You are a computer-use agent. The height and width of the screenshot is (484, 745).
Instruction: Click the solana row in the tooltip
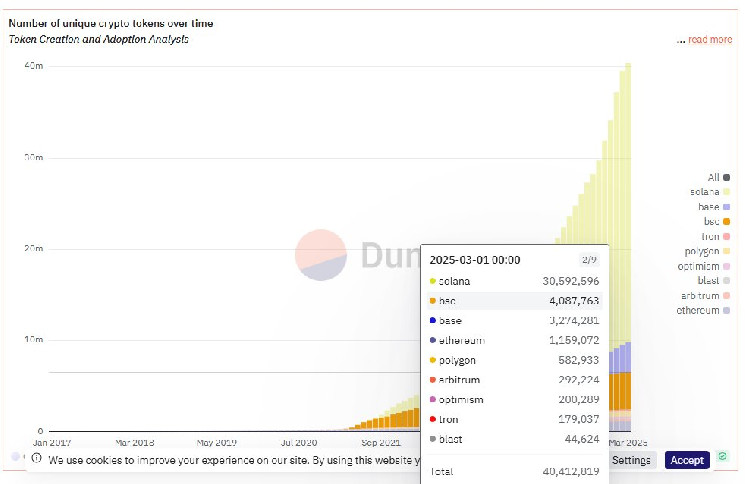[x=514, y=281]
